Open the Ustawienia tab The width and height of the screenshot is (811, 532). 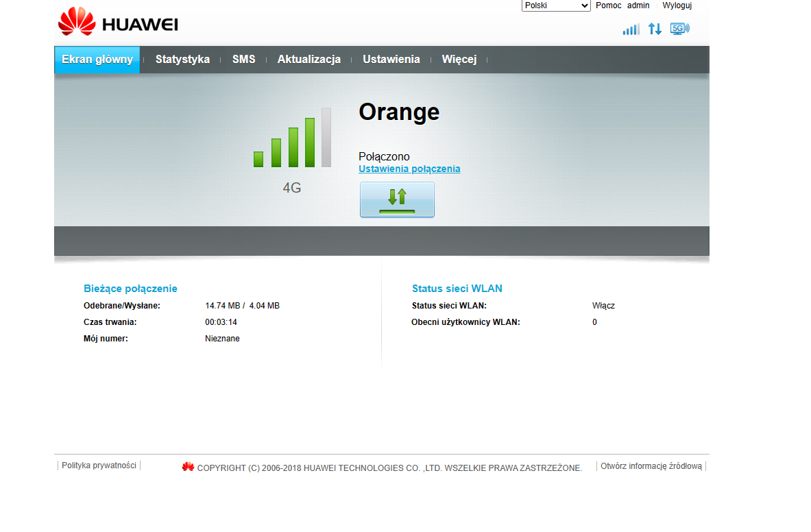point(391,59)
